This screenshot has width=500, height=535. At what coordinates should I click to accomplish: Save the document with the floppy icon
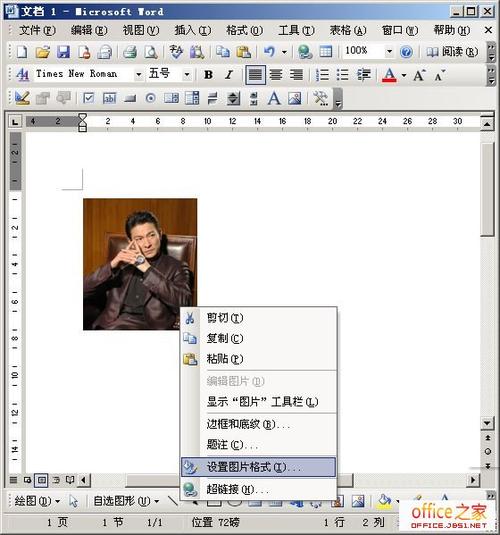pos(63,52)
